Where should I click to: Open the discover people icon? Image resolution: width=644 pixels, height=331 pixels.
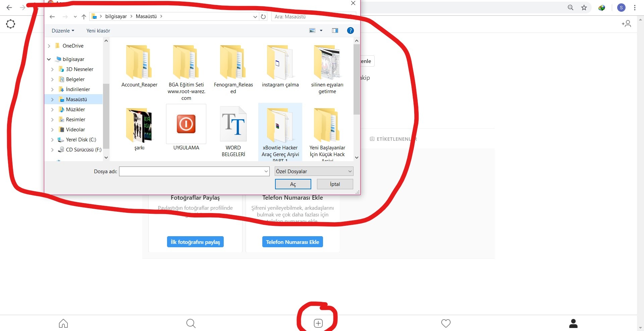pyautogui.click(x=626, y=23)
